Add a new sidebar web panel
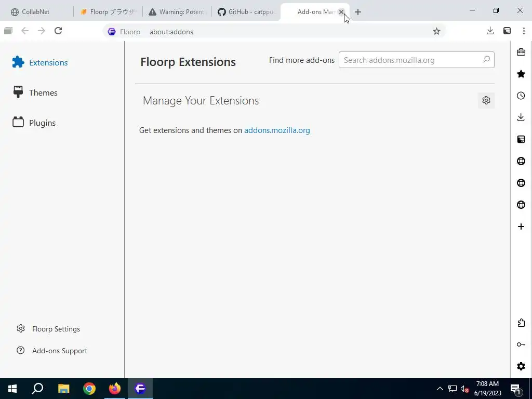 pyautogui.click(x=521, y=227)
